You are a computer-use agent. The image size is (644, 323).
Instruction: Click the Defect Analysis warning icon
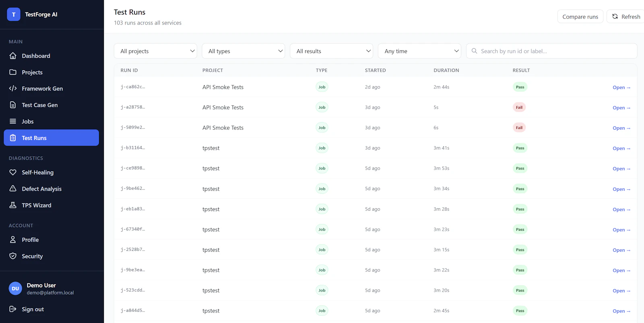13,188
